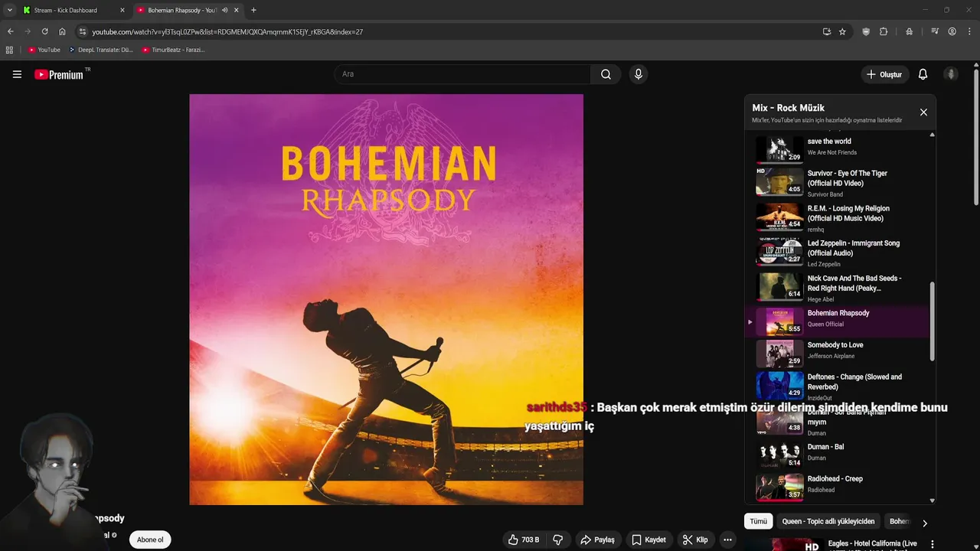Subscribe using the Abone ol button

coord(150,540)
